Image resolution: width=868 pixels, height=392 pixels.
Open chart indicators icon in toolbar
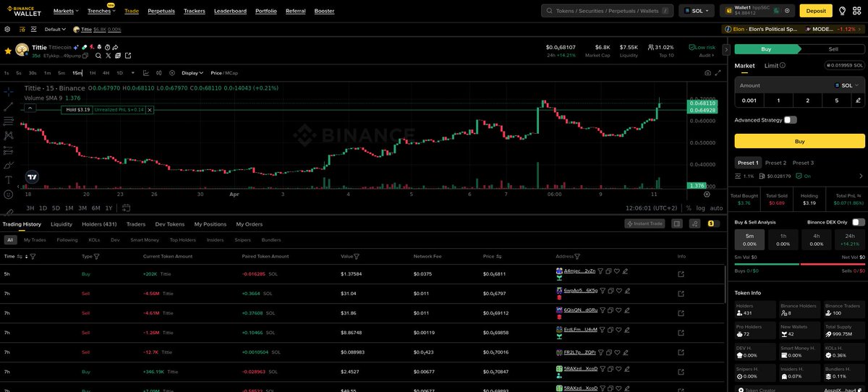(146, 73)
